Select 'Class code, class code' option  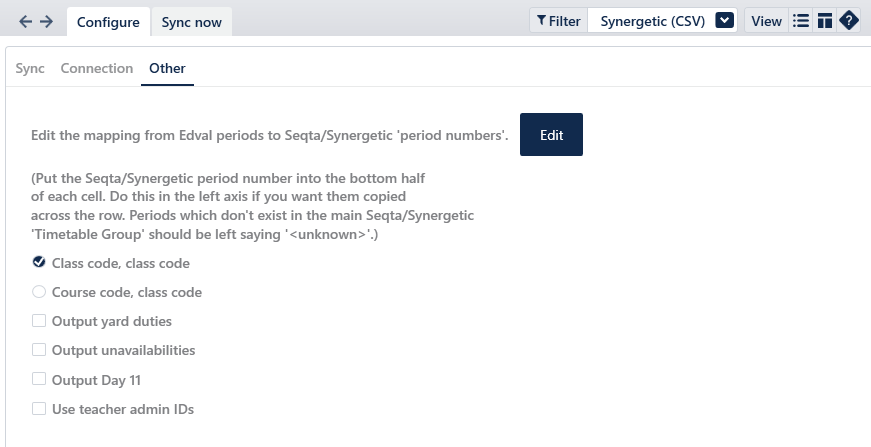[39, 263]
